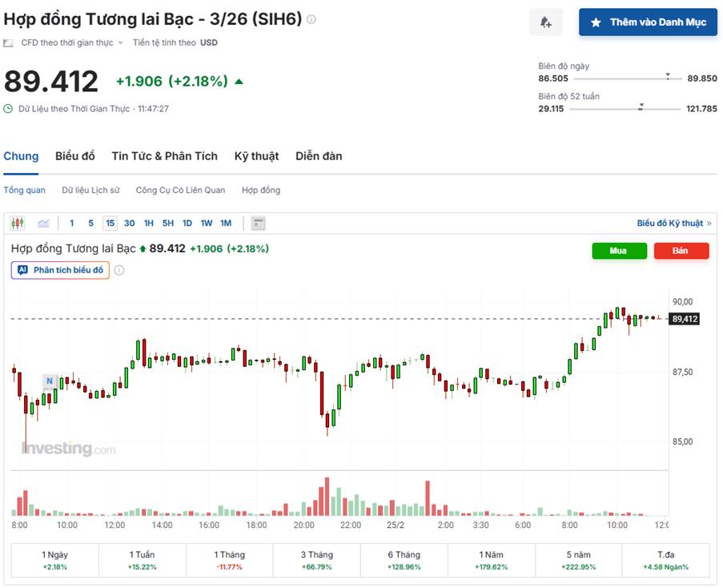Open AI Phân tích biểu đồ
Image resolution: width=723 pixels, height=588 pixels.
pyautogui.click(x=60, y=270)
